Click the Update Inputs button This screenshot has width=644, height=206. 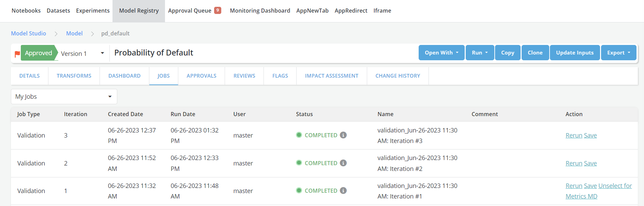(574, 53)
